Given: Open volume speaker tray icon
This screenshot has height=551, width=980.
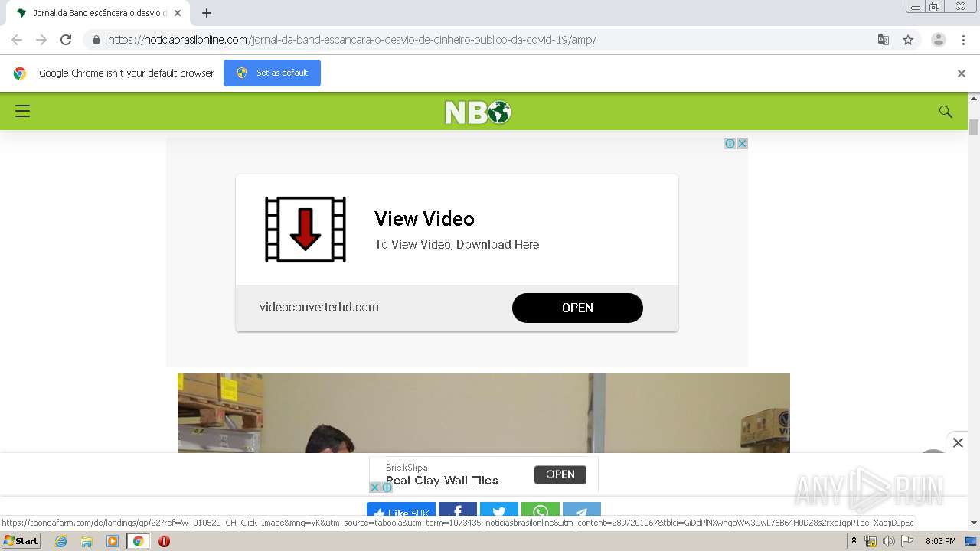Looking at the screenshot, I should pos(889,541).
